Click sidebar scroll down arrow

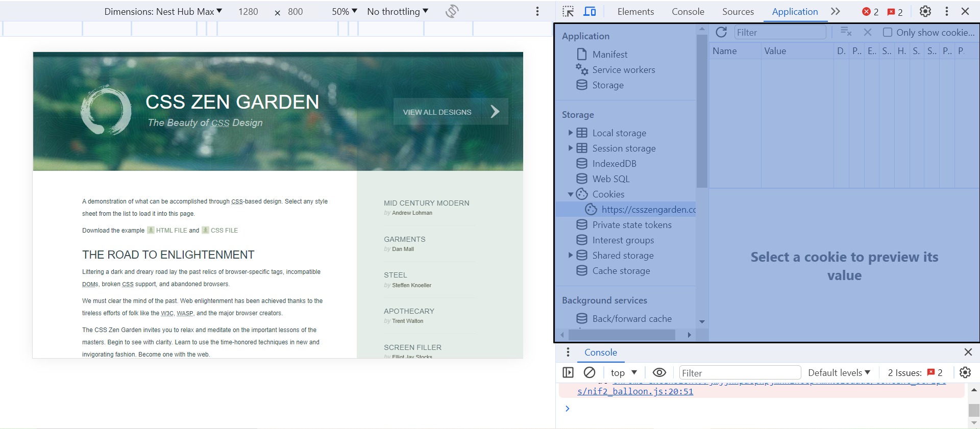702,321
